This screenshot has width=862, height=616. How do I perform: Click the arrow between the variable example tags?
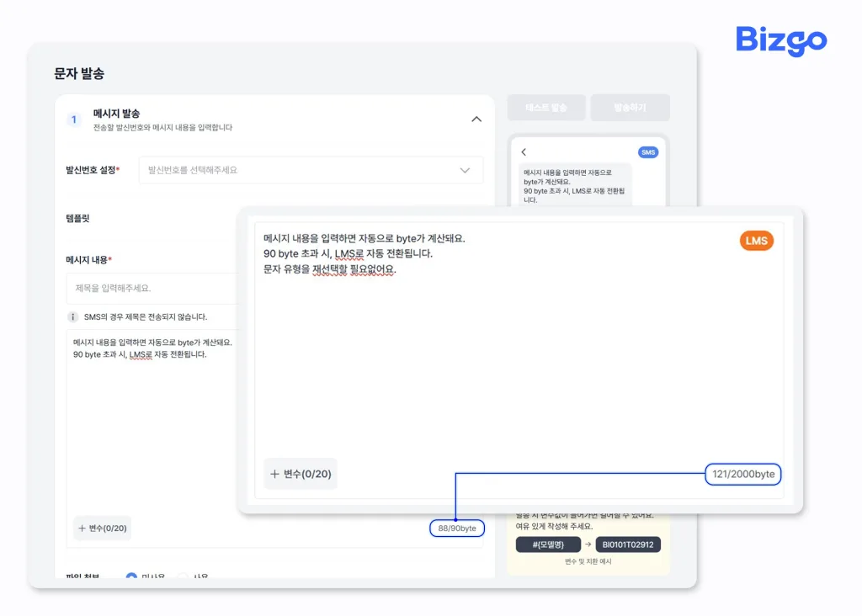(x=589, y=544)
